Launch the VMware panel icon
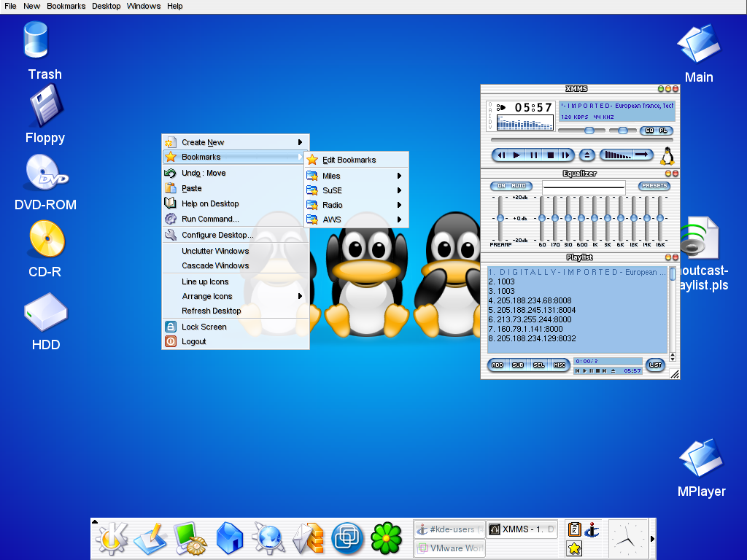 (347, 539)
